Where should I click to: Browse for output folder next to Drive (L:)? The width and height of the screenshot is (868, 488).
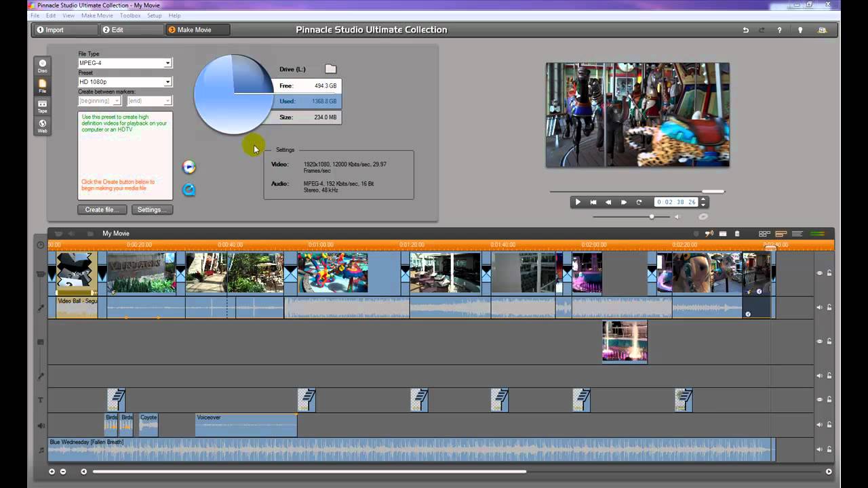point(330,69)
